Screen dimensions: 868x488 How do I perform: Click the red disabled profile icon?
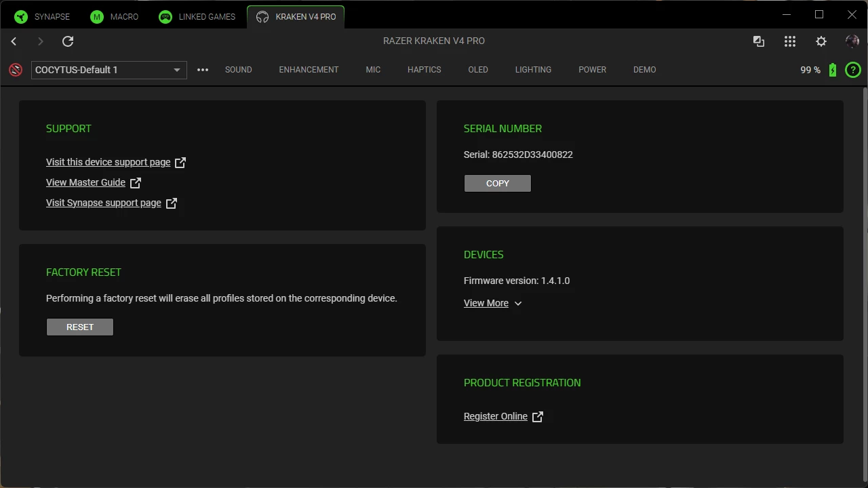click(16, 70)
